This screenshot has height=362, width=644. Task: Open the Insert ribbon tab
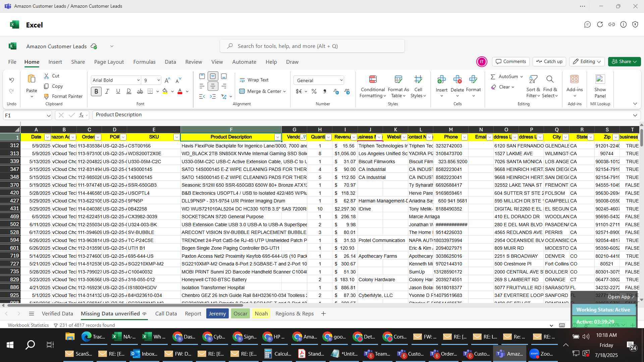(55, 62)
